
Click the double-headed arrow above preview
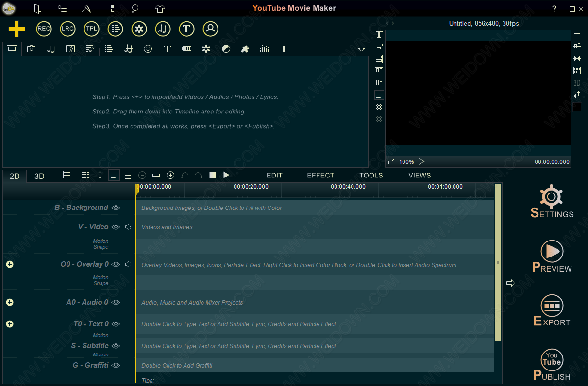390,23
